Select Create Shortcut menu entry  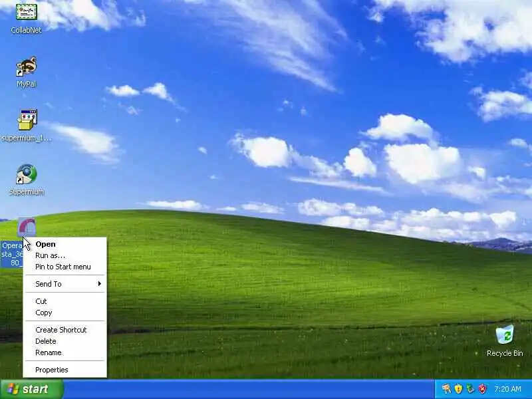(x=65, y=330)
